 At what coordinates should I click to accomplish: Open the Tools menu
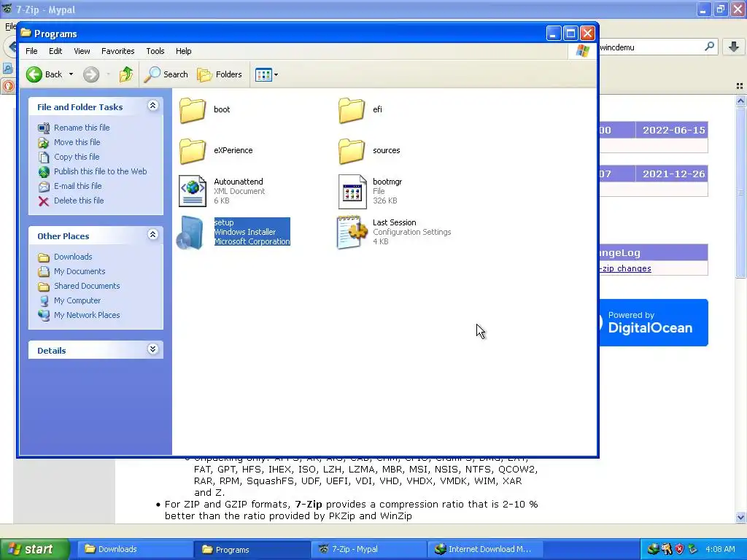(155, 51)
